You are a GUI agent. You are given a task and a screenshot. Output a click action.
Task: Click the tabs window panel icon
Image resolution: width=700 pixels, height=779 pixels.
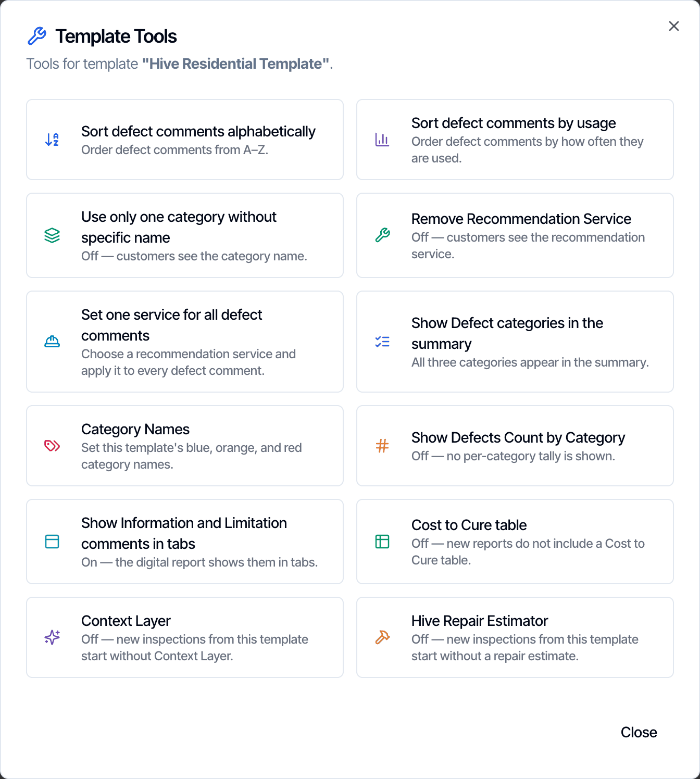52,542
